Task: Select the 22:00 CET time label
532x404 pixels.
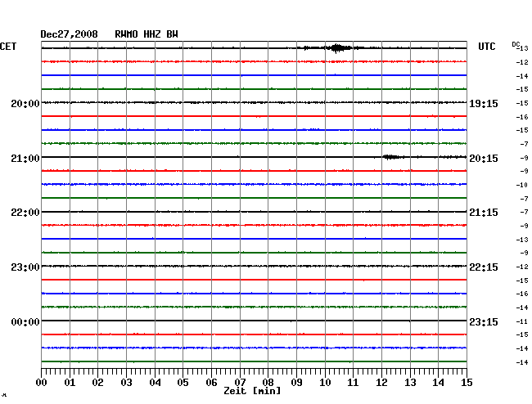Action: [x=25, y=213]
